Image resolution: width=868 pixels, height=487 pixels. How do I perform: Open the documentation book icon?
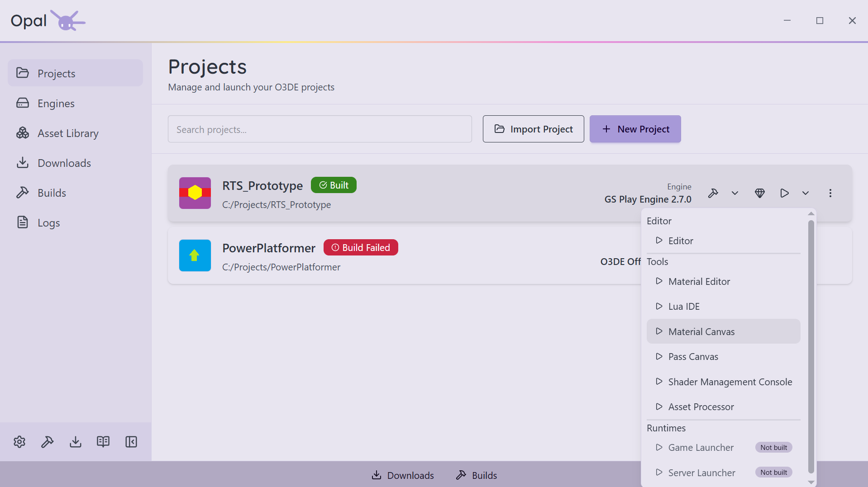click(103, 442)
